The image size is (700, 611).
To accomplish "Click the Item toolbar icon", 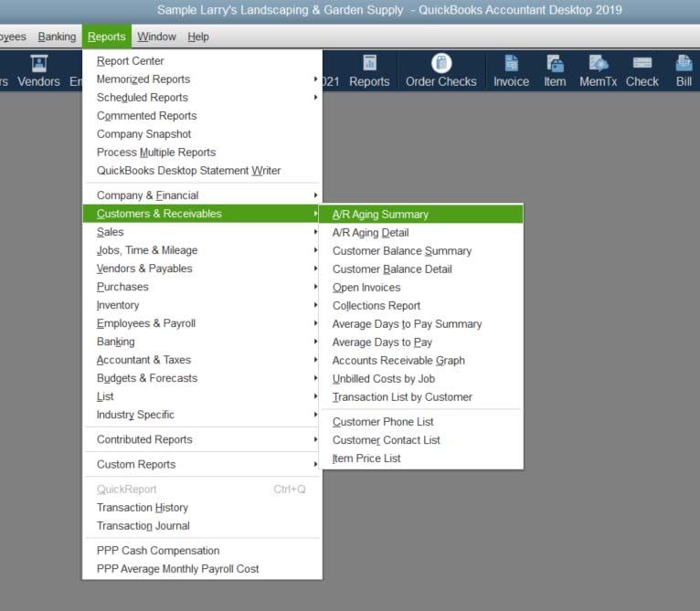I will click(555, 71).
